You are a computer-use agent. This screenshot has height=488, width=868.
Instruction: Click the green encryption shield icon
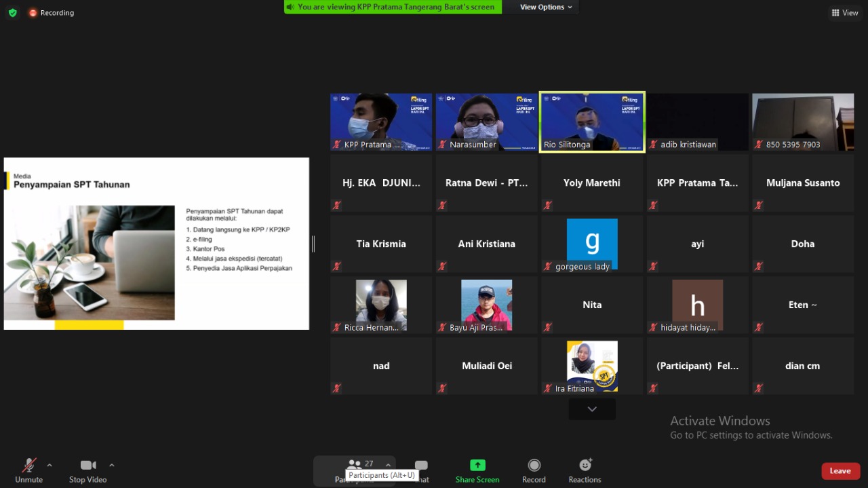click(x=12, y=13)
